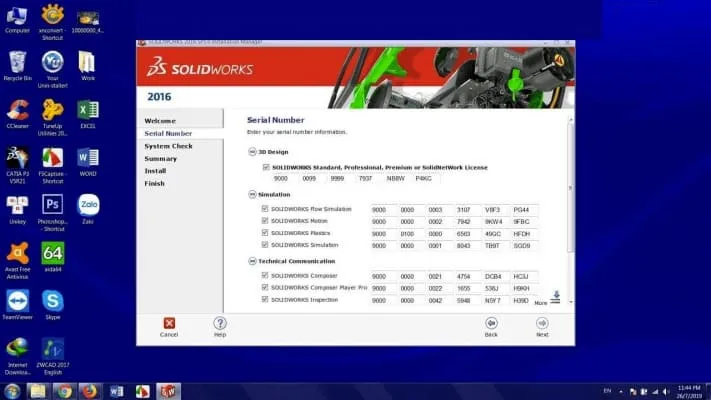Open the aida64 desktop icon
Screen dimensions: 711x400
pyautogui.click(x=53, y=258)
